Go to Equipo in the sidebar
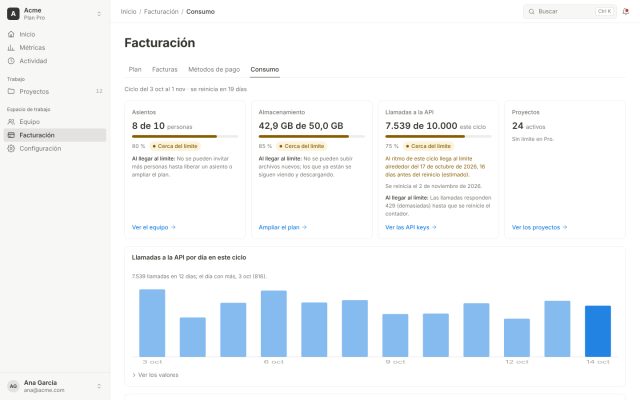The width and height of the screenshot is (640, 400). tap(55, 122)
